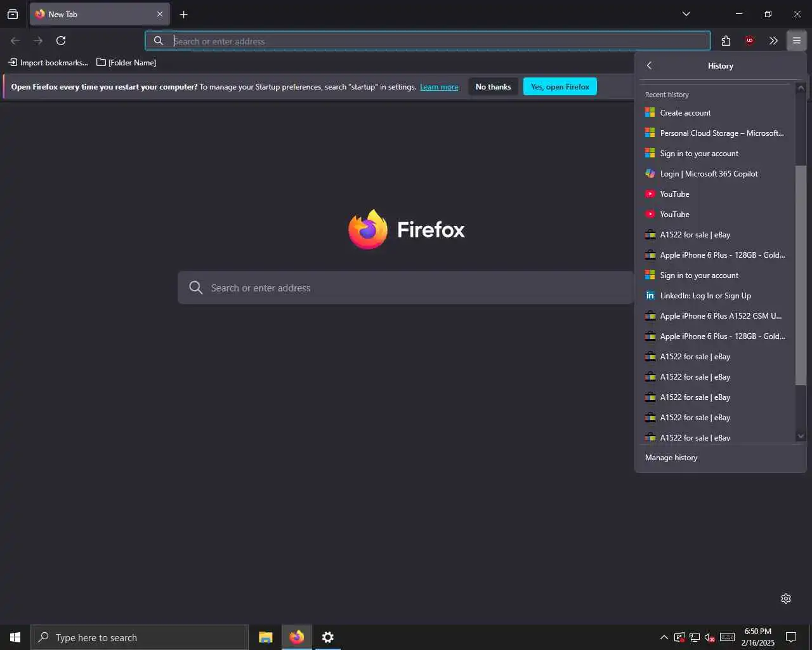The width and height of the screenshot is (812, 650).
Task: Click the Copilot favicon beside Login entry
Action: (x=650, y=173)
